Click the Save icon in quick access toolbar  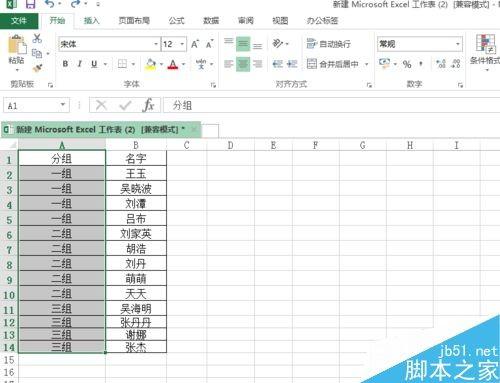point(31,4)
